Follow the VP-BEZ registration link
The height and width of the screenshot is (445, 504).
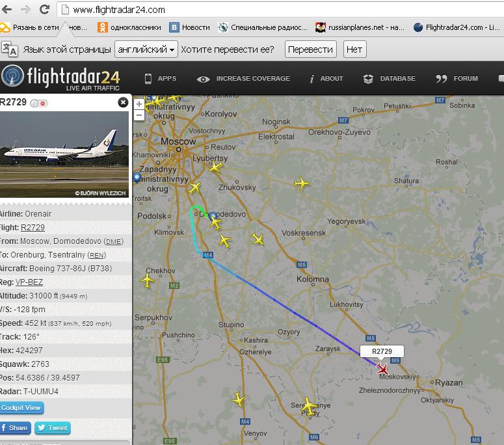tap(29, 282)
